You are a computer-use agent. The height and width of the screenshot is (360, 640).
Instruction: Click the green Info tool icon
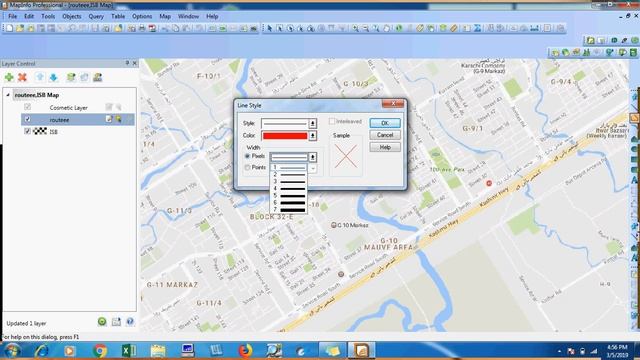(399, 28)
